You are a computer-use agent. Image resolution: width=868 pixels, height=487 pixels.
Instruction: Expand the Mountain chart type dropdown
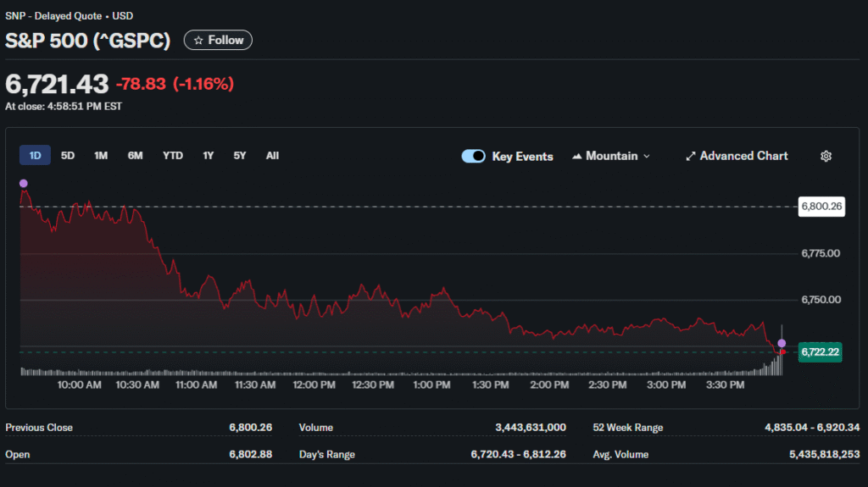tap(611, 156)
